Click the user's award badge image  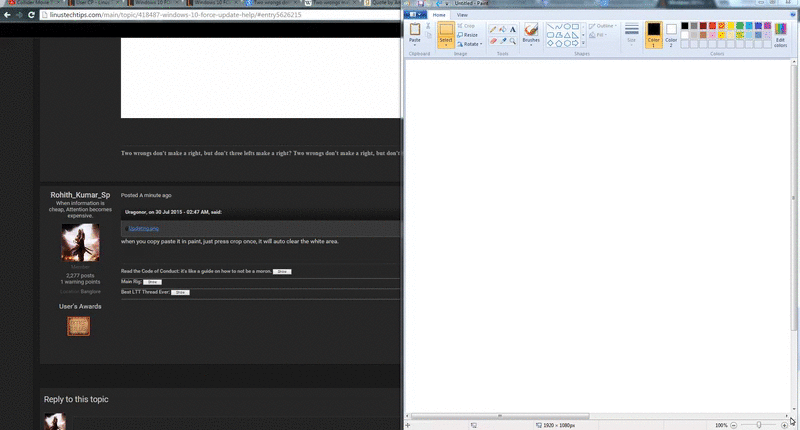click(79, 326)
